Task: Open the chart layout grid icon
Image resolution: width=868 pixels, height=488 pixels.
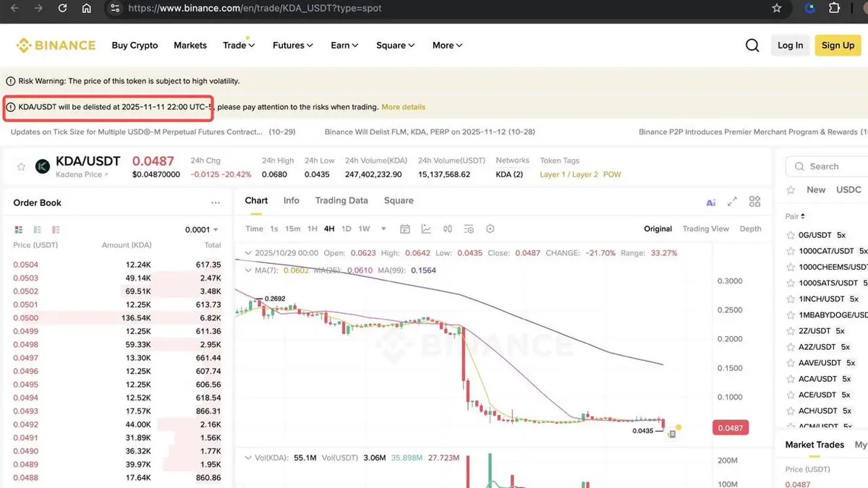Action: click(755, 202)
